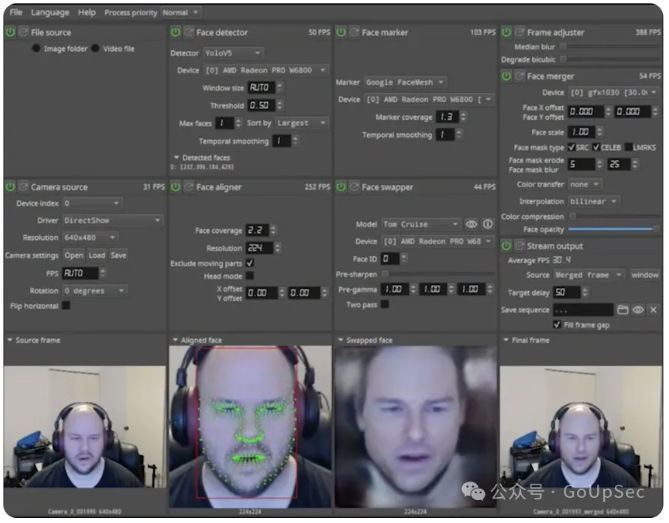This screenshot has width=669, height=523.
Task: Open Model Tom Cruise dropdown
Action: (421, 224)
